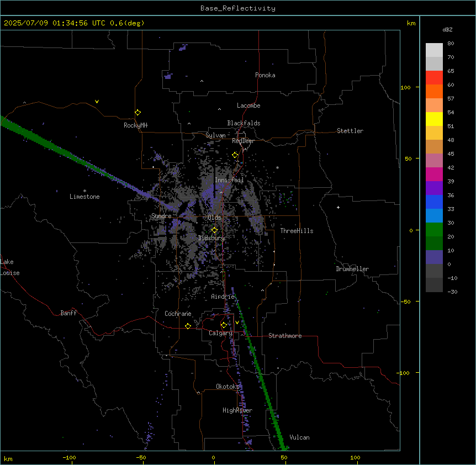
Task: Click the Stettler label
Action: pyautogui.click(x=350, y=131)
